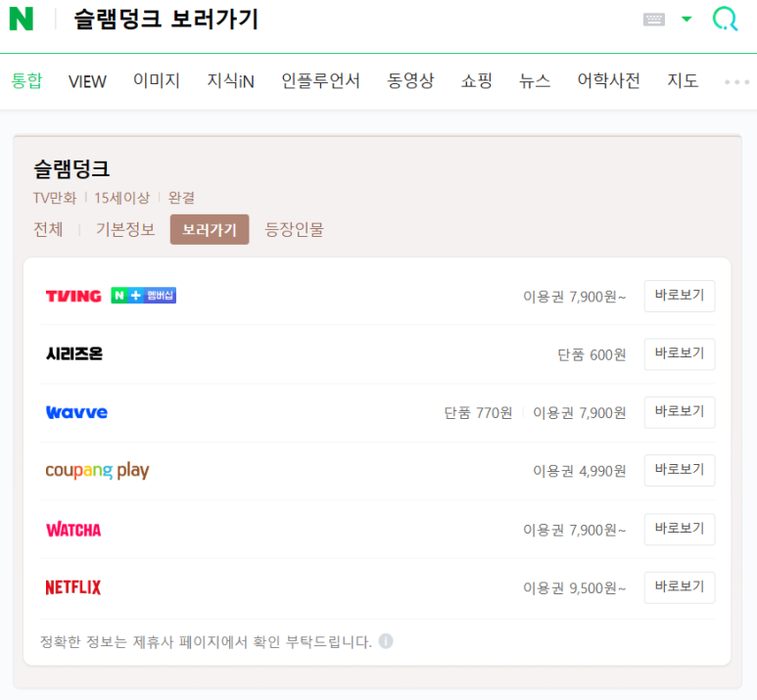Expand the green dropdown arrow in the search bar
This screenshot has width=757, height=700.
(686, 20)
